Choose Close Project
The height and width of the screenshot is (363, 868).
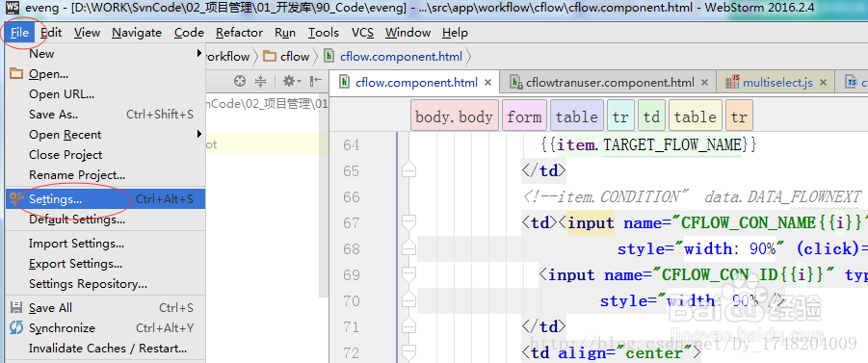105,155
